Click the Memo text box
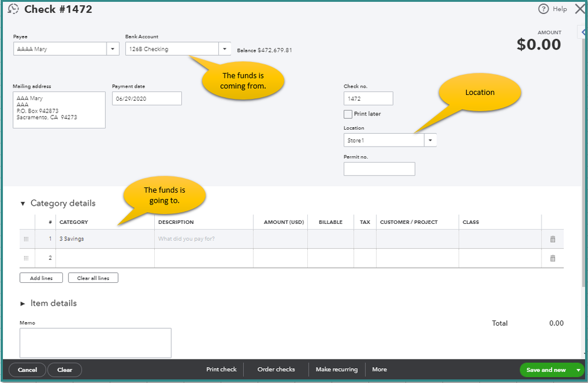The height and width of the screenshot is (383, 588). [x=95, y=343]
